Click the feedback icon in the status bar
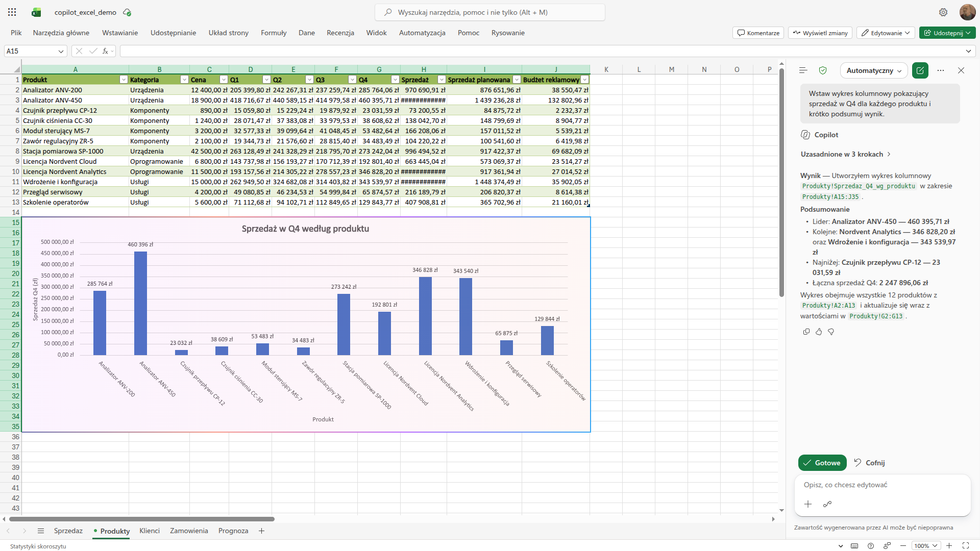Screen dimensions: 980x551 [887, 546]
